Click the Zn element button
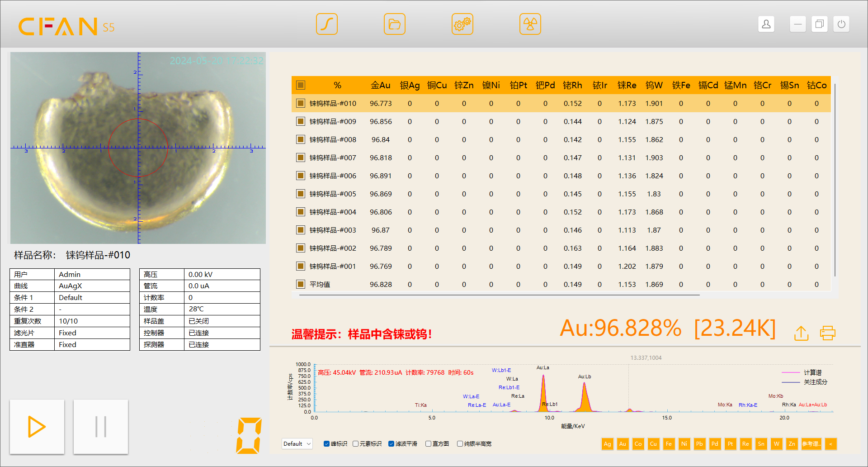Viewport: 868px width, 467px height. (x=792, y=444)
